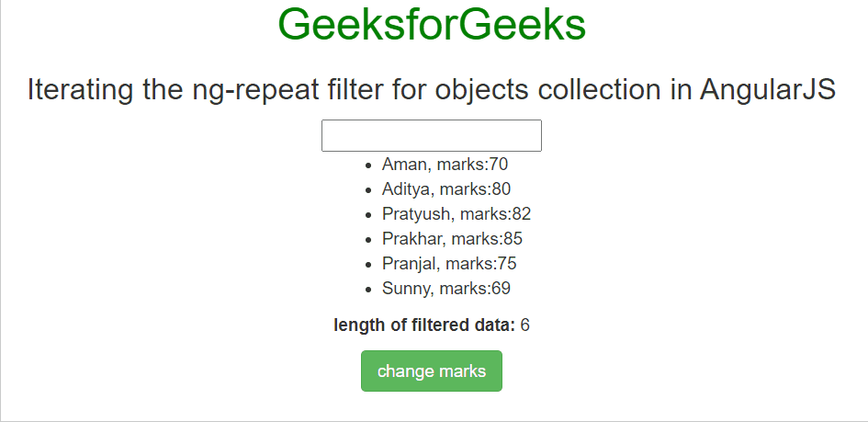Click the change marks button
This screenshot has height=422, width=868.
[x=431, y=371]
